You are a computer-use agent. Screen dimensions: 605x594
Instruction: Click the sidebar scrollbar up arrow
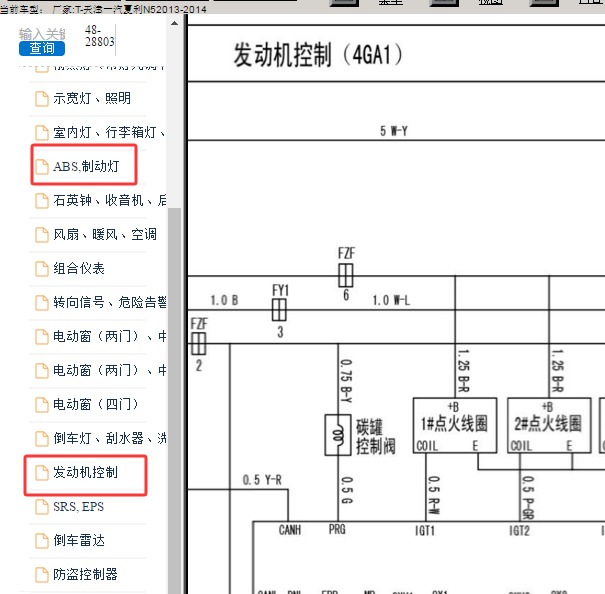(174, 23)
